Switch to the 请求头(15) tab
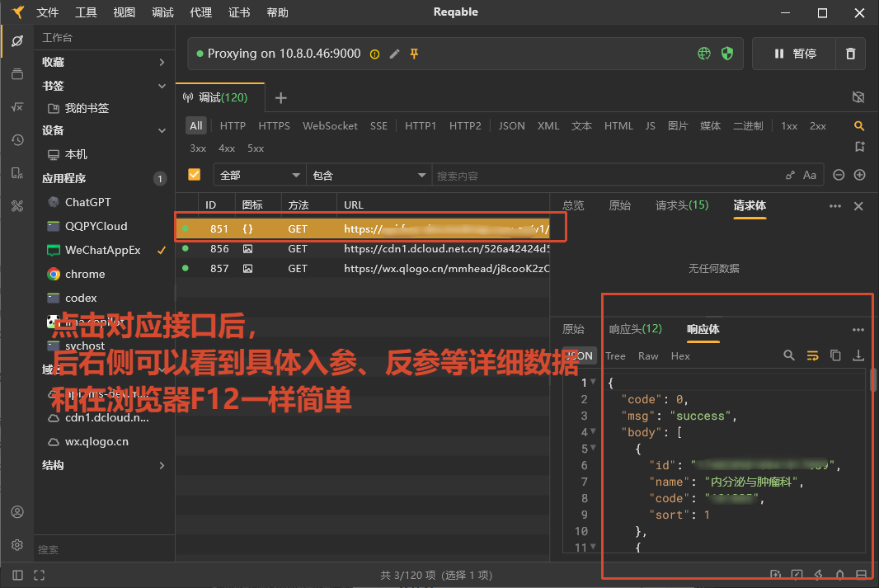Viewport: 879px width, 588px height. pos(682,205)
